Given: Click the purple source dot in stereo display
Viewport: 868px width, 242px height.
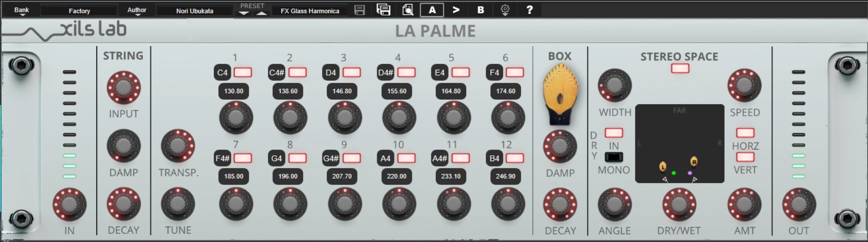Looking at the screenshot, I should 690,173.
